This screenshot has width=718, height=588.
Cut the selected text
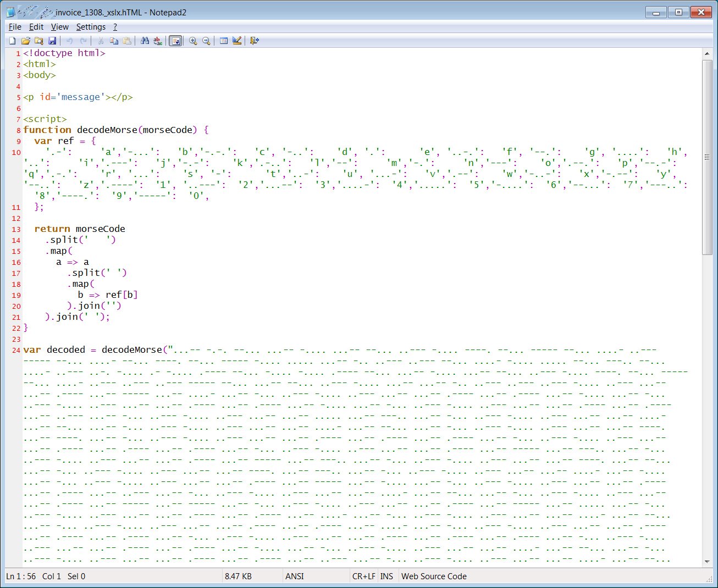[100, 40]
